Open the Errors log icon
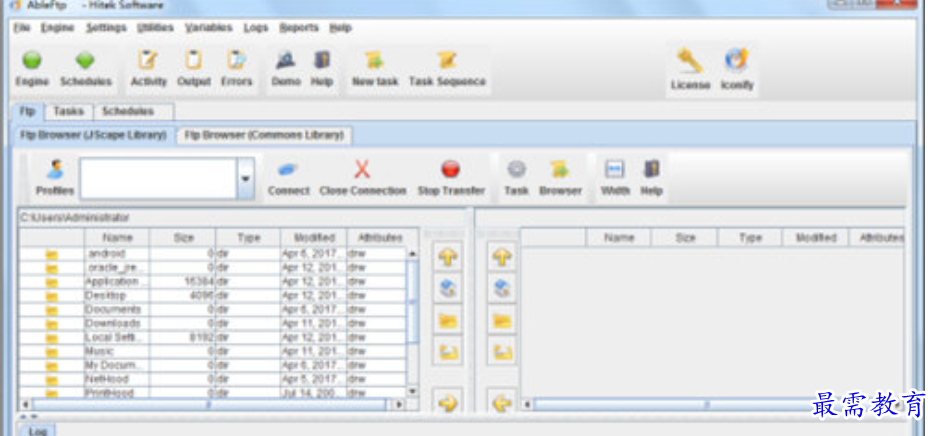The height and width of the screenshot is (436, 934). 236,60
